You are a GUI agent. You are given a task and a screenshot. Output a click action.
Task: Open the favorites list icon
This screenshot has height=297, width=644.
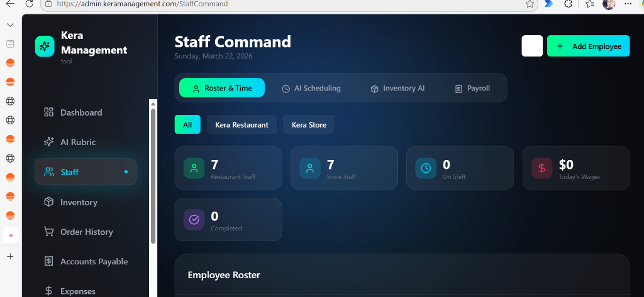coord(590,3)
